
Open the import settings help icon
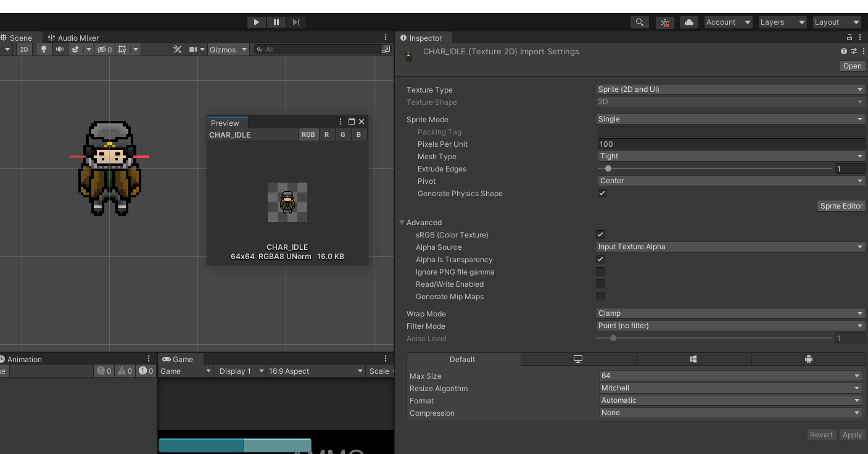point(844,51)
